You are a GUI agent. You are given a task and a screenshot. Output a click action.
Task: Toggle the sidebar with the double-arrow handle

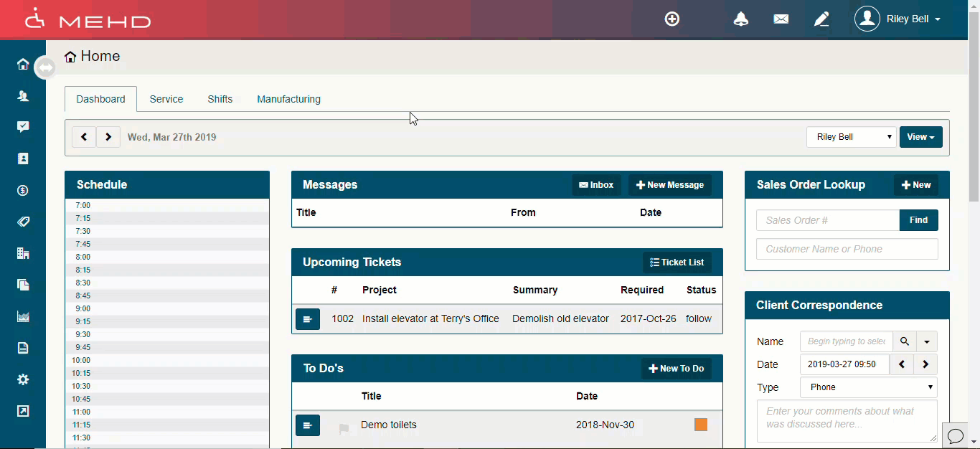point(45,67)
